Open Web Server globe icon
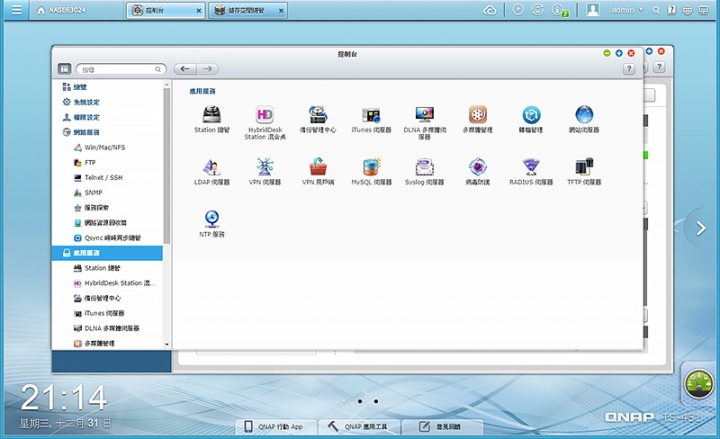The width and height of the screenshot is (720, 439). click(x=584, y=115)
